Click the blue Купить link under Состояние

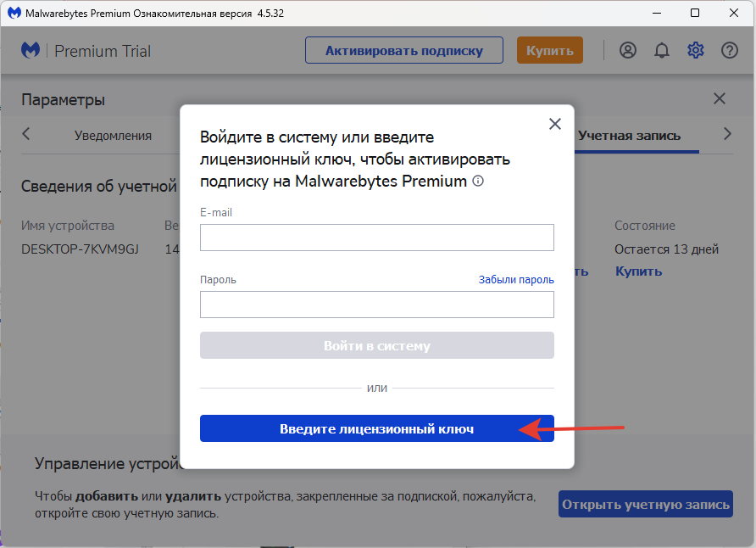tap(638, 271)
